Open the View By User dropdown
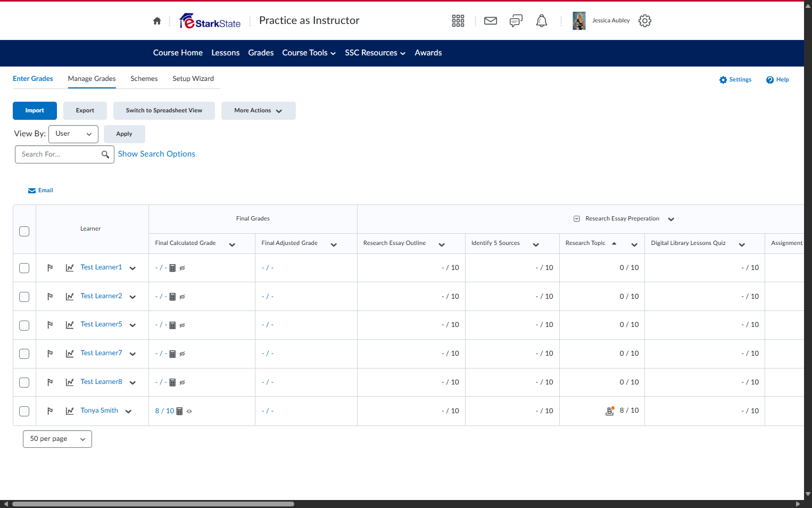 click(x=73, y=134)
